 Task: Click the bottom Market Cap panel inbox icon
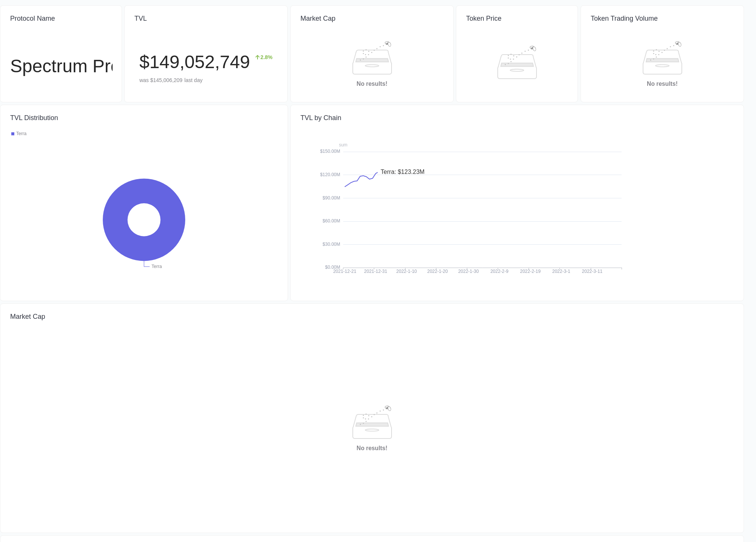click(372, 424)
